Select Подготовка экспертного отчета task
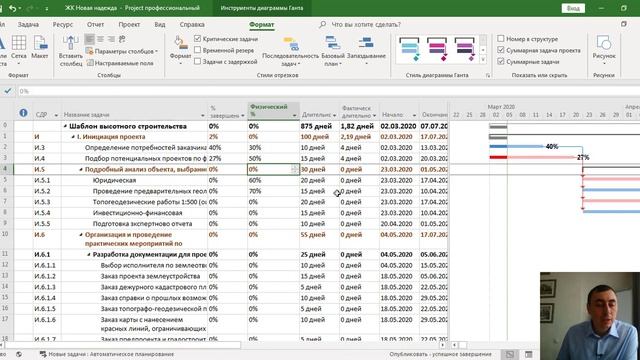 (x=142, y=224)
